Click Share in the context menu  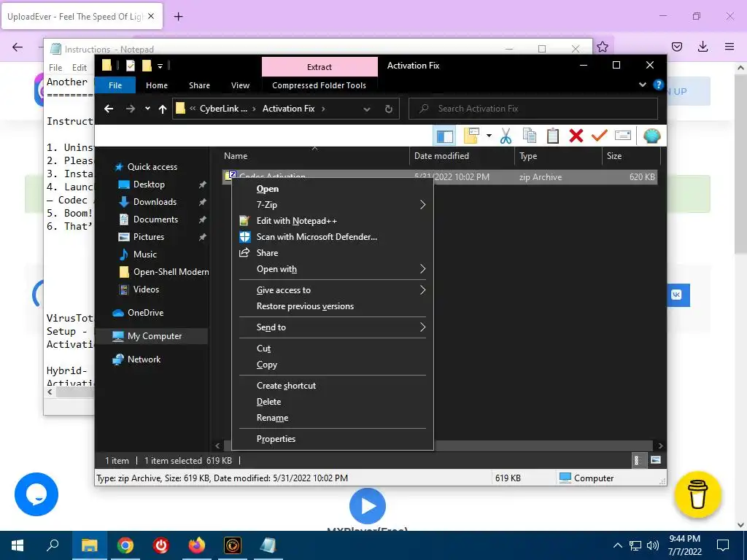point(333,253)
